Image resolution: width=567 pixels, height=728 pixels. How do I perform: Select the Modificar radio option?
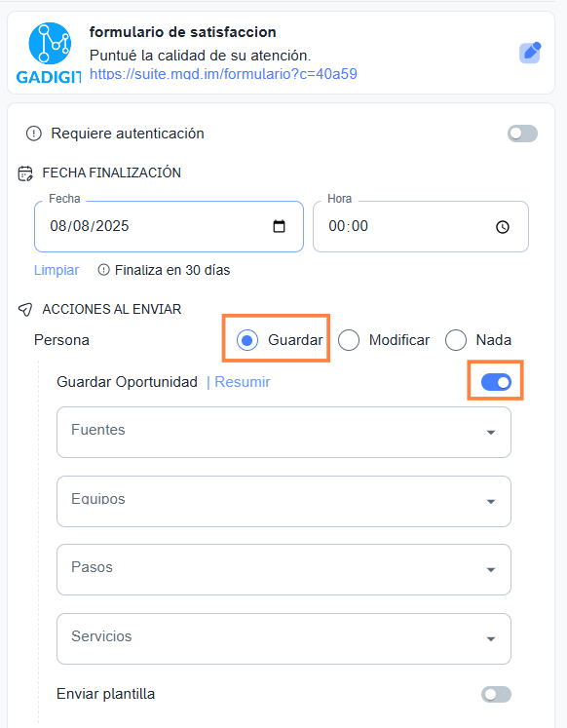[x=349, y=340]
